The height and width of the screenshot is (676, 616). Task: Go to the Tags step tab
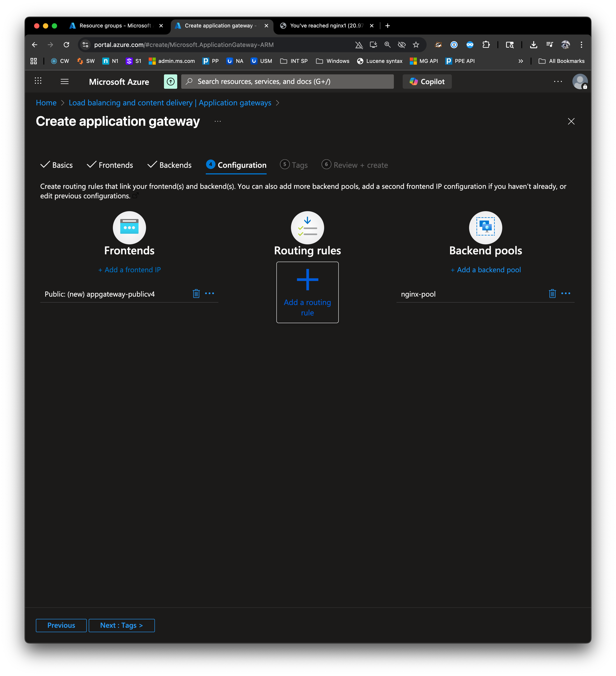[294, 165]
